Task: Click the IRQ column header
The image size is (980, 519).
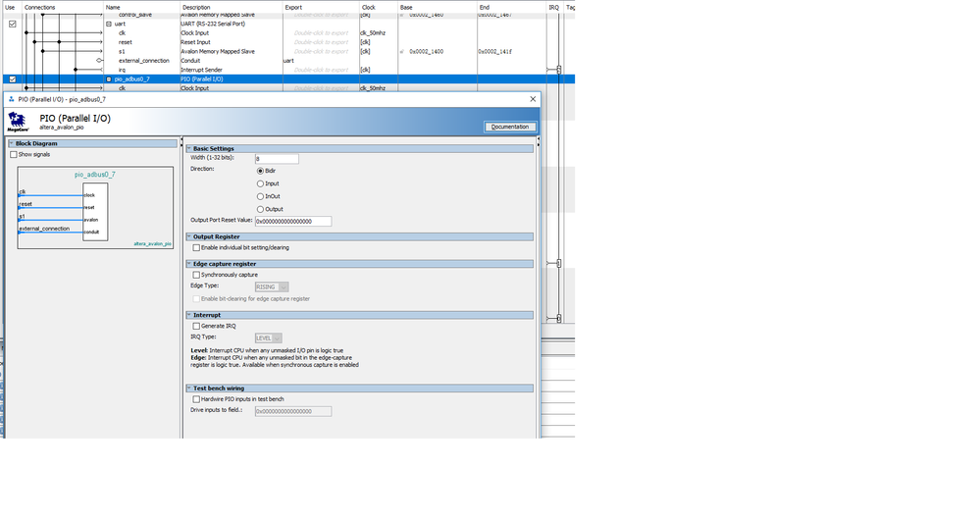Action: tap(553, 8)
